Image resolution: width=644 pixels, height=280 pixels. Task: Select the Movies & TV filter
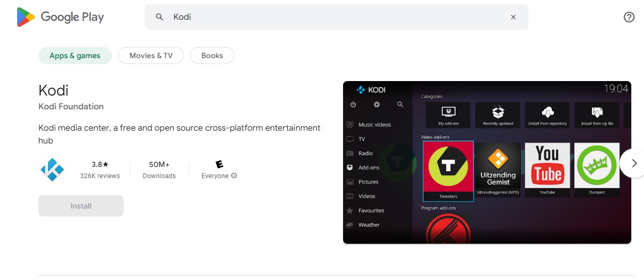point(151,55)
